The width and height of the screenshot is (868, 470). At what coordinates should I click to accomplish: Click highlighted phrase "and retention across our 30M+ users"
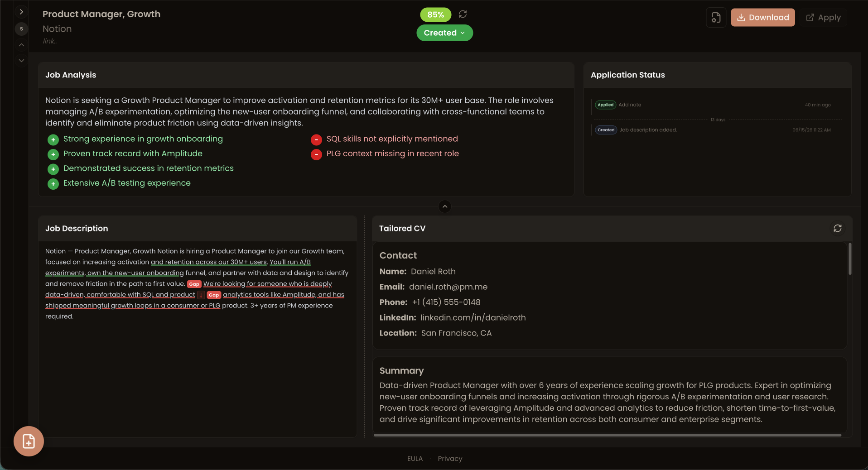[x=209, y=262]
